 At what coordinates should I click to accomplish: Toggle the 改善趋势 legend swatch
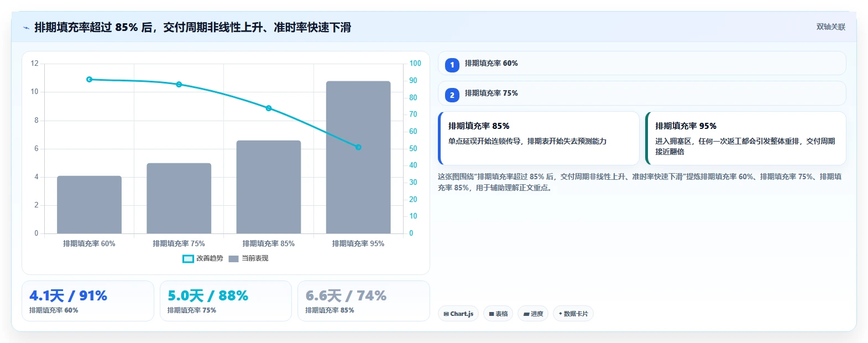click(x=188, y=258)
